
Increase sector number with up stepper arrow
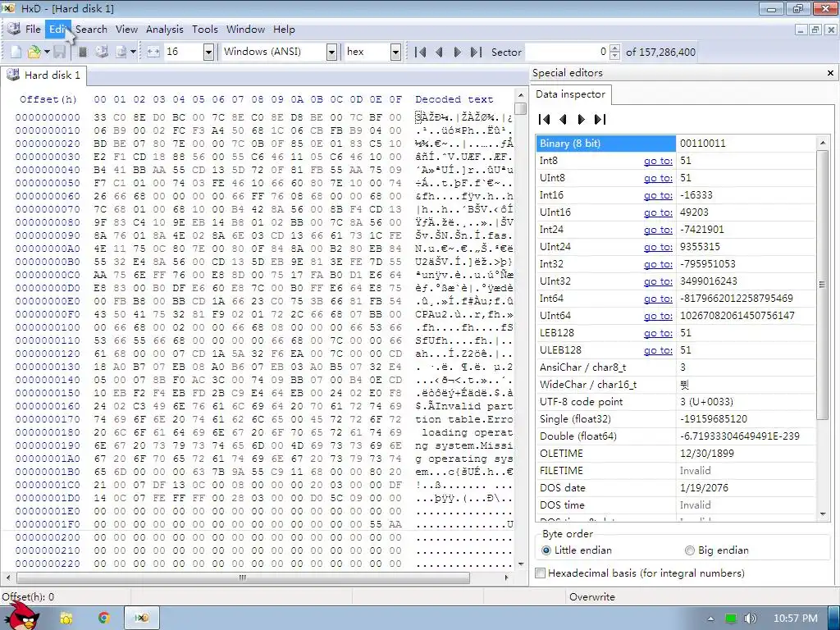(615, 48)
